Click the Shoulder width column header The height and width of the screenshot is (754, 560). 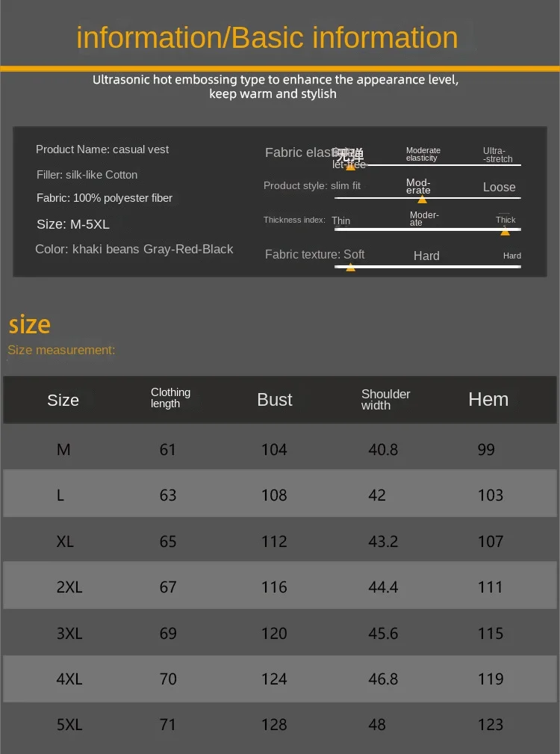point(385,399)
